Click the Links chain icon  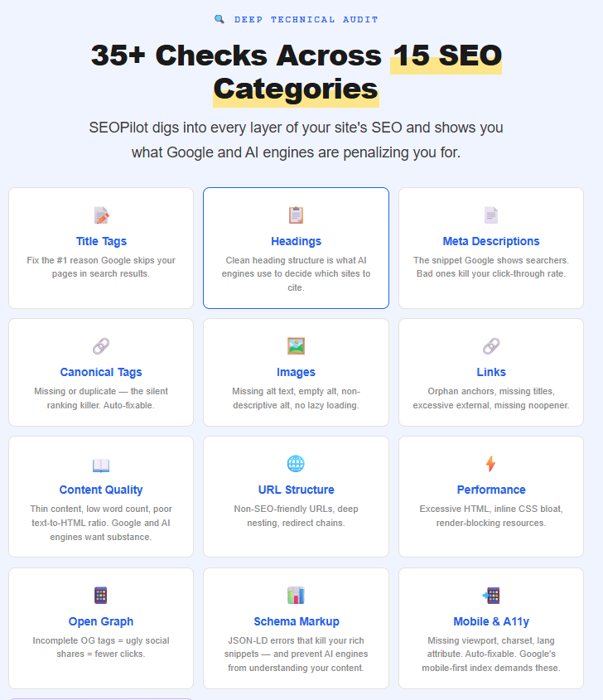pyautogui.click(x=491, y=346)
